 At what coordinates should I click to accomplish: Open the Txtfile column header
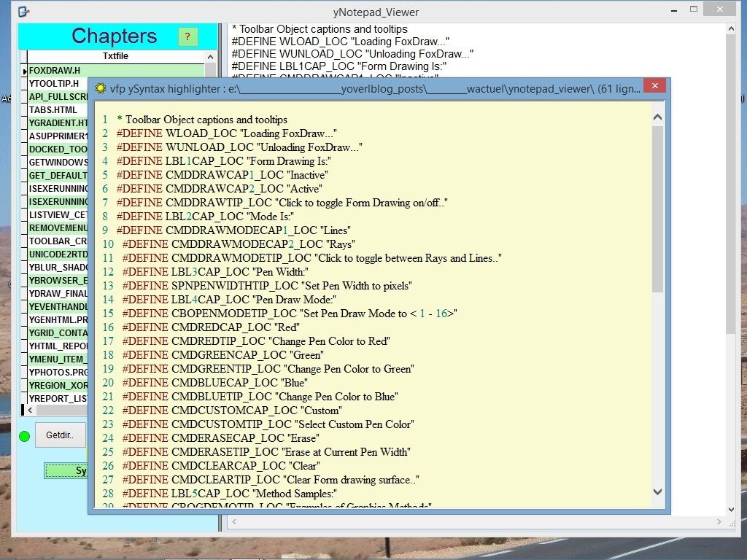[x=117, y=56]
